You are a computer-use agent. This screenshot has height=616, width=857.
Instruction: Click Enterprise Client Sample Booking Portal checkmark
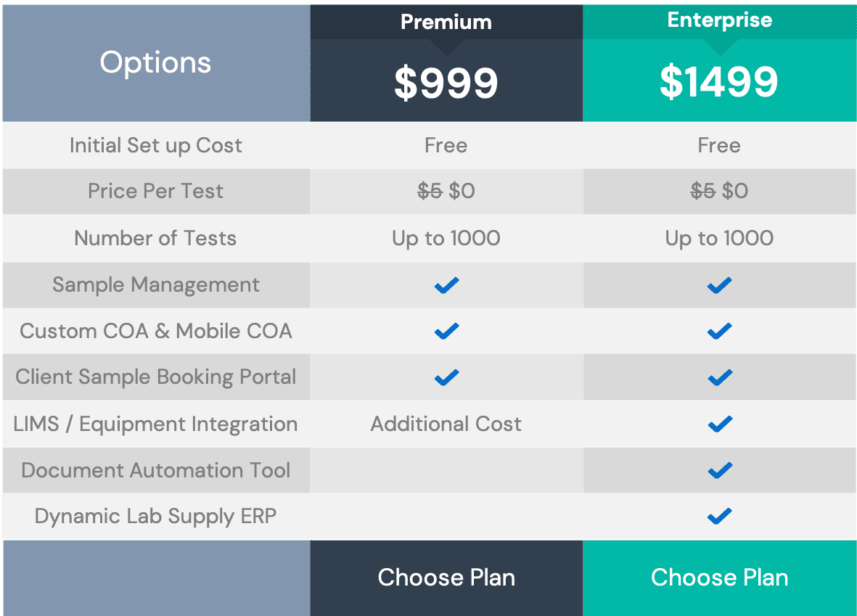[720, 377]
